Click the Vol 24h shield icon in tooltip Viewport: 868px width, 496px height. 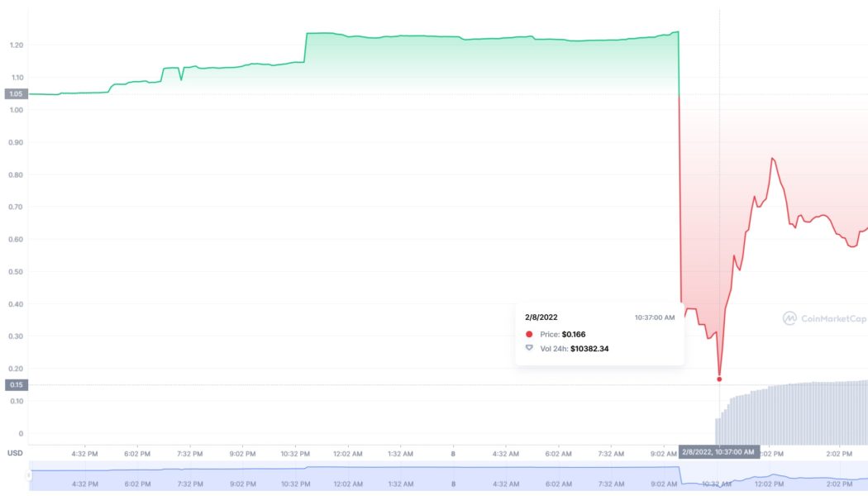(529, 349)
